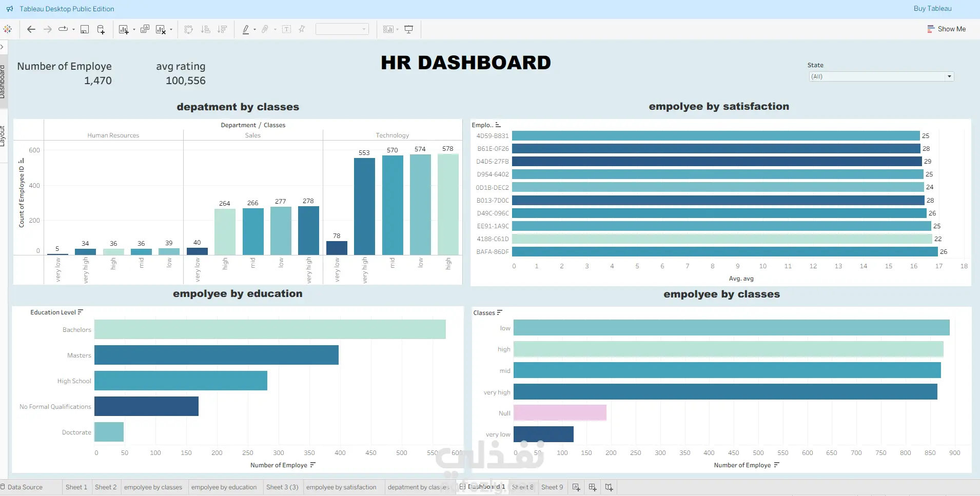Expand the collapsed side pane arrow
This screenshot has width=980, height=496.
[x=2, y=47]
